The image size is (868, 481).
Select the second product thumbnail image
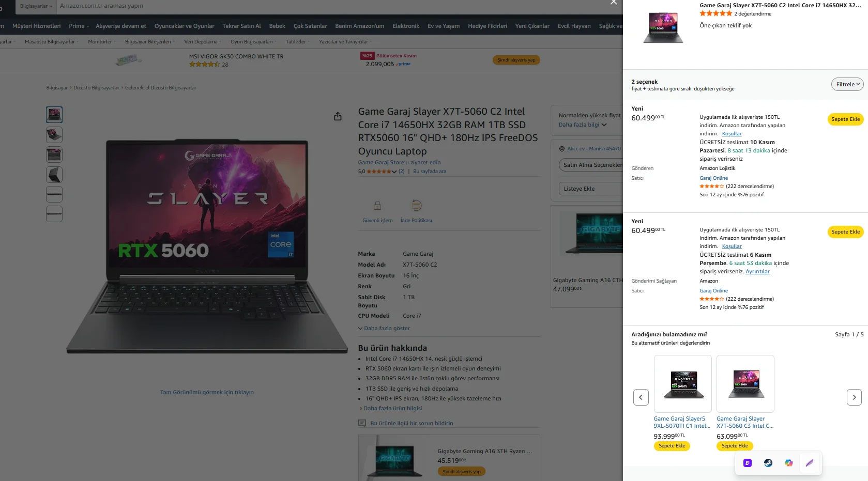[54, 135]
